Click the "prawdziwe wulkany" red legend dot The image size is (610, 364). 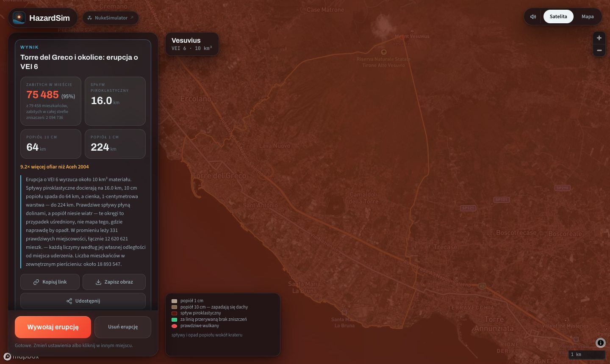tap(174, 326)
